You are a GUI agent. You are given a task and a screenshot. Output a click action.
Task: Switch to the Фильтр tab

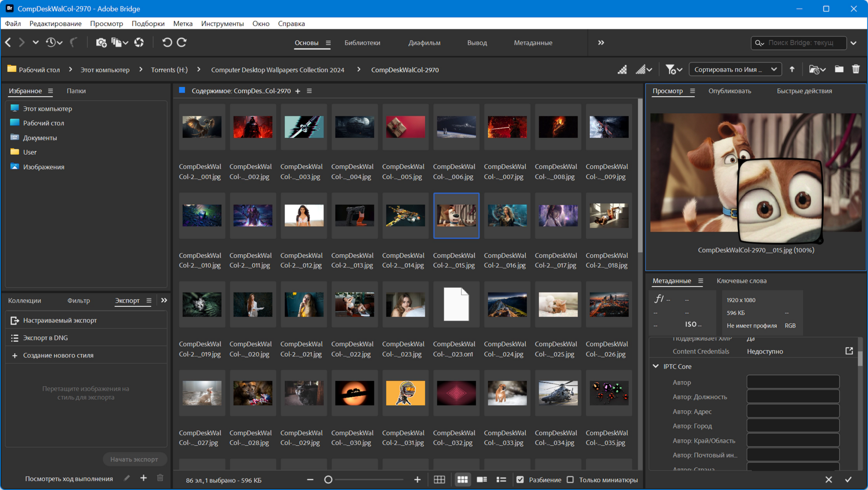tap(78, 301)
